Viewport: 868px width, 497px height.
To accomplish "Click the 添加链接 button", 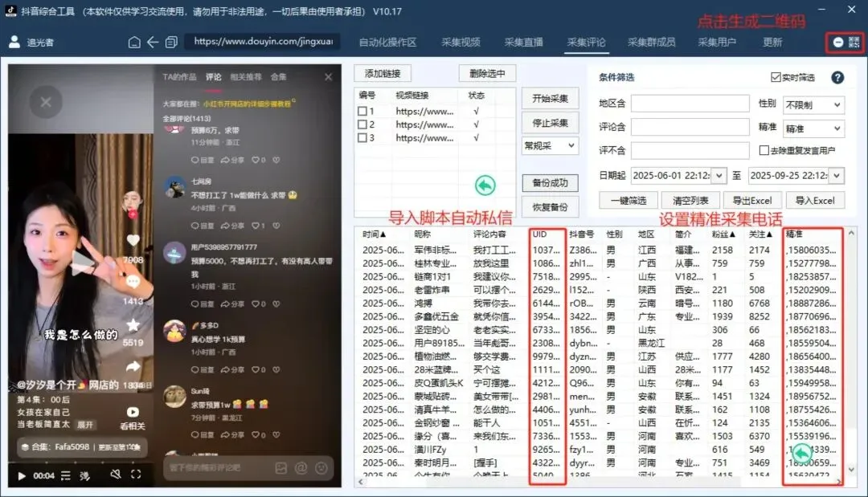I will point(383,74).
